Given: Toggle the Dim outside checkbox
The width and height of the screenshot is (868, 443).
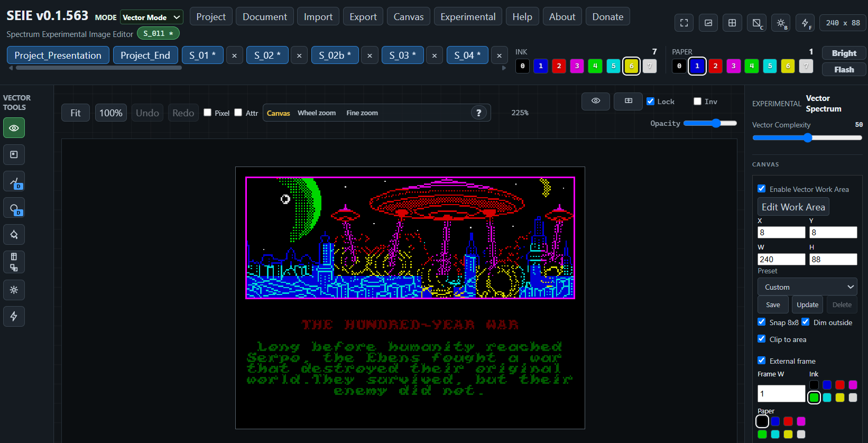Looking at the screenshot, I should click(806, 322).
